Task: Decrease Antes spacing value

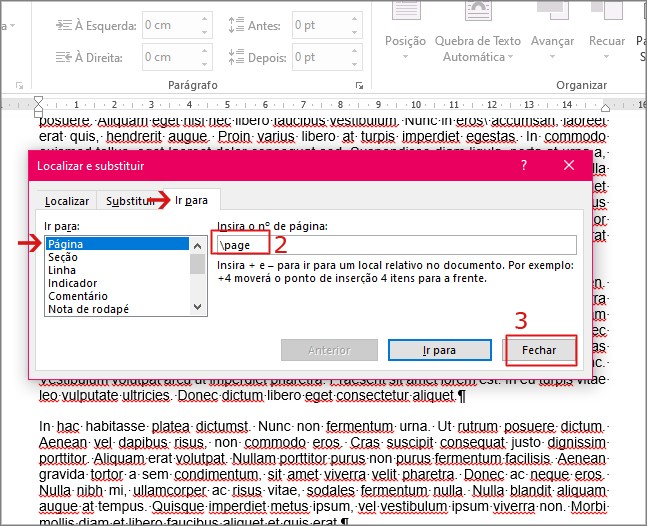Action: point(355,32)
